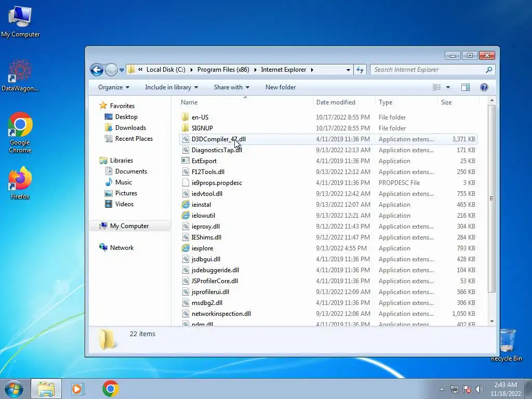Expand the arrow after Internet Explorer breadcrumb
Viewport: 532px width, 399px height.
312,70
